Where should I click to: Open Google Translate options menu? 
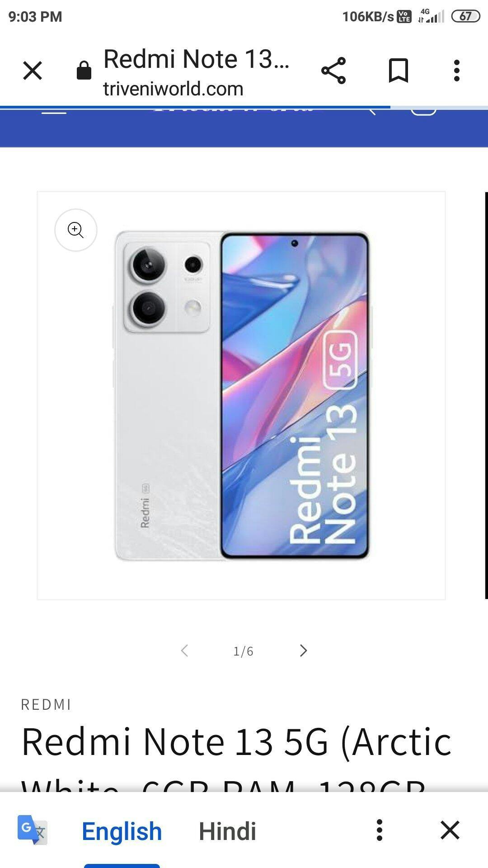coord(380,830)
